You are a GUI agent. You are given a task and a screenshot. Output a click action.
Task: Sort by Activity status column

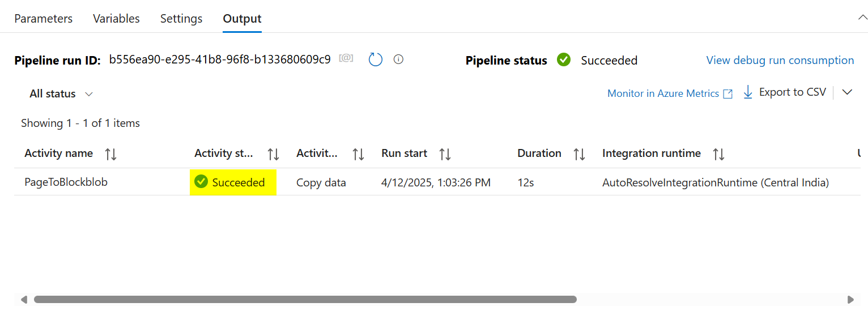[273, 154]
